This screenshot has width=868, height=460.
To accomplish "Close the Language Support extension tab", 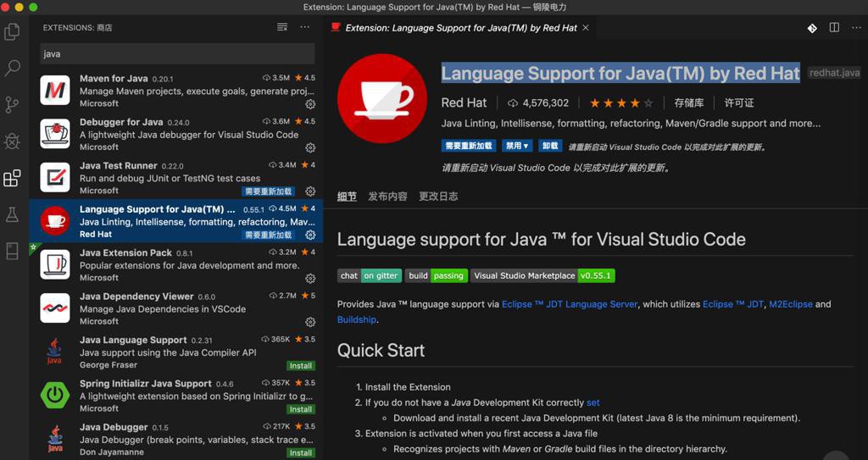I will pos(586,28).
